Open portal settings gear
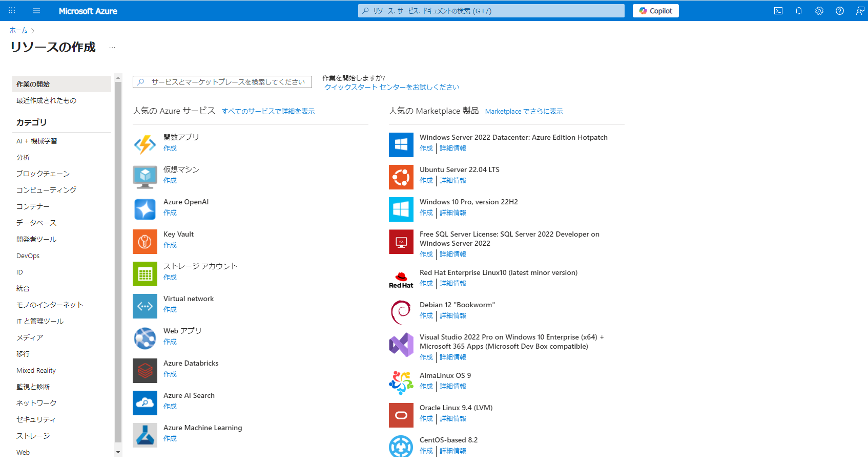The image size is (868, 467). 819,11
